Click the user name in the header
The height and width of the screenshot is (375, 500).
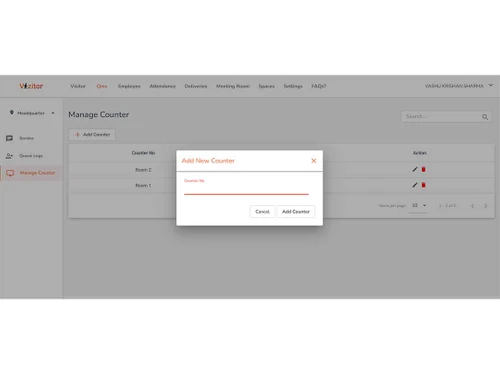(x=454, y=86)
